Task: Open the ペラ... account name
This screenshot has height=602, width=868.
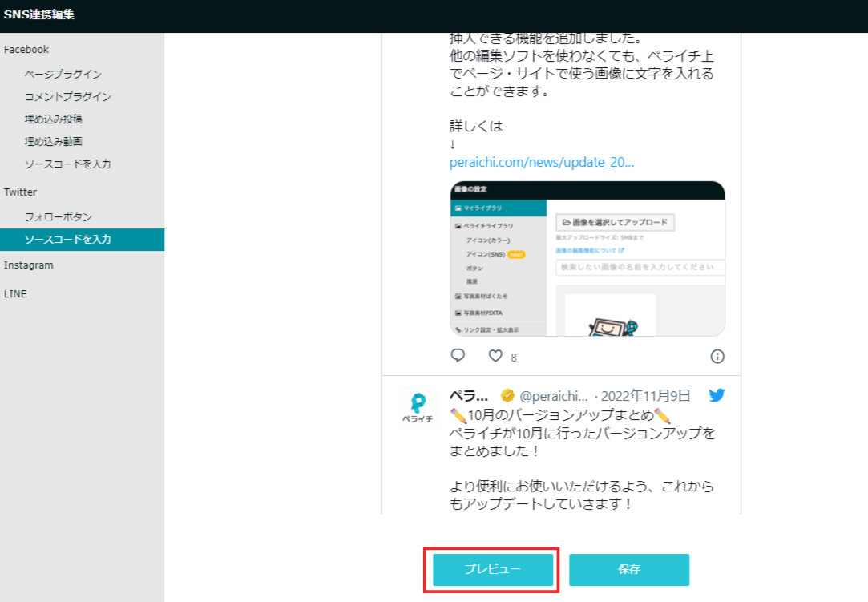Action: (x=469, y=395)
